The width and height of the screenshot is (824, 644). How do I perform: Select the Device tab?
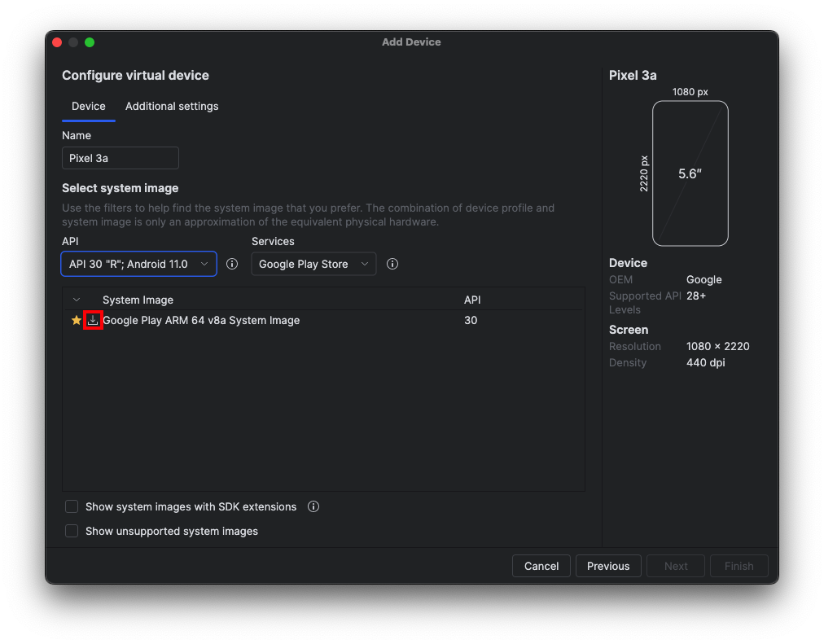[x=89, y=106]
